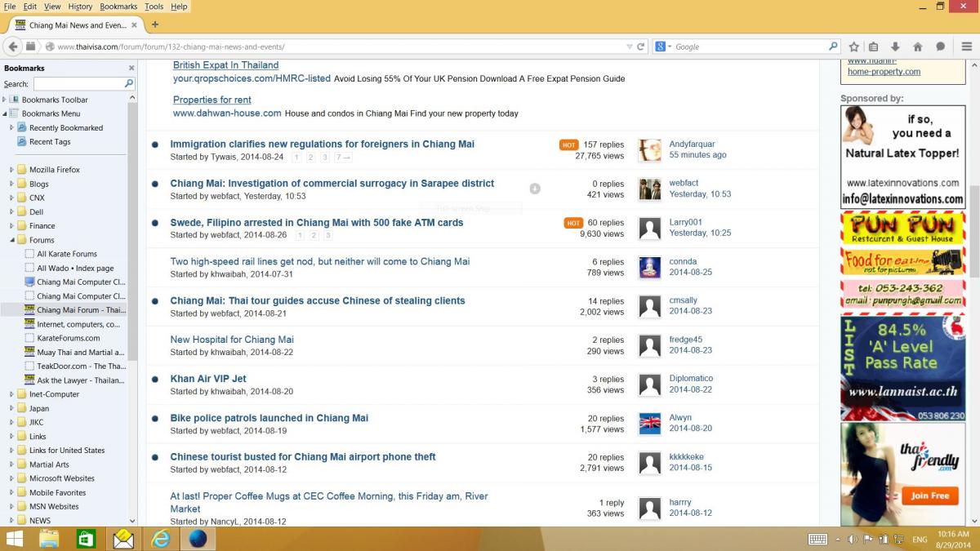Go to Firefox Home page icon
This screenshot has width=980, height=551.
pos(918,47)
